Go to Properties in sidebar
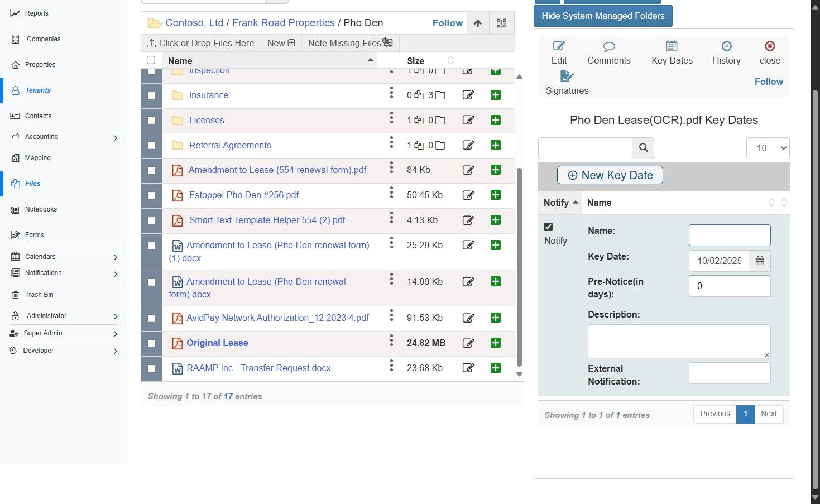 [40, 65]
